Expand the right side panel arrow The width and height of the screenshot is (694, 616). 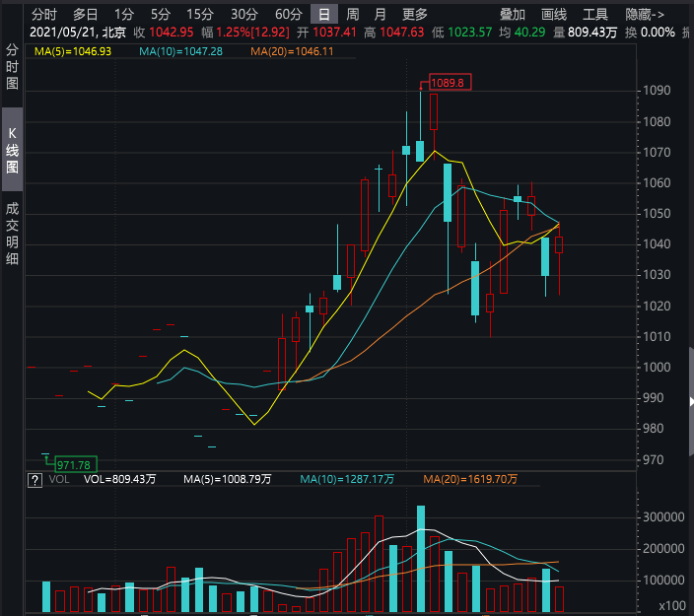tap(691, 402)
